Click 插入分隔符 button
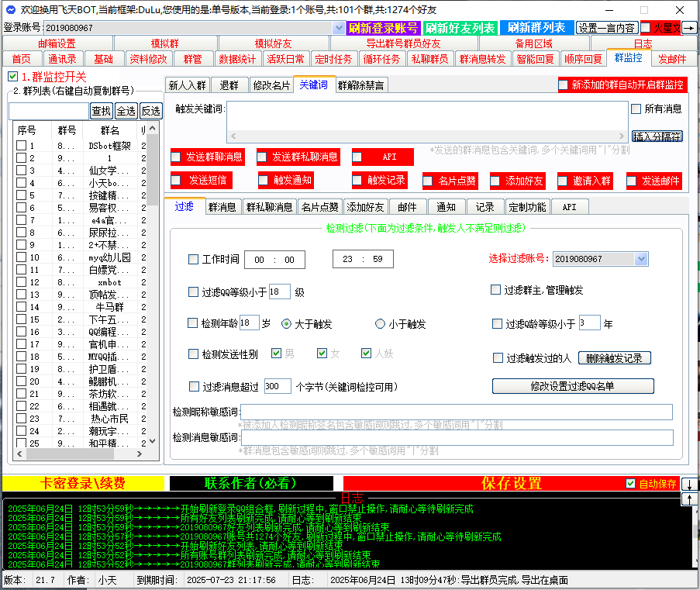 click(x=657, y=136)
